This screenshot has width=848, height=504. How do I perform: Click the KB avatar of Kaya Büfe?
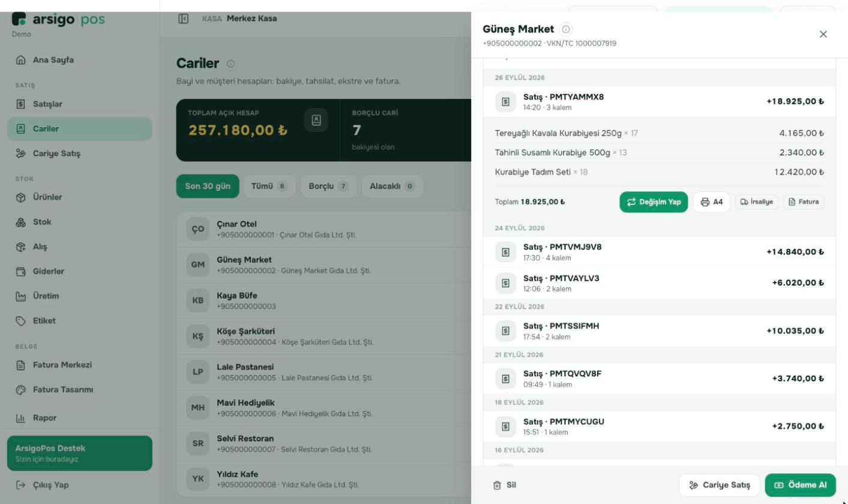click(198, 301)
